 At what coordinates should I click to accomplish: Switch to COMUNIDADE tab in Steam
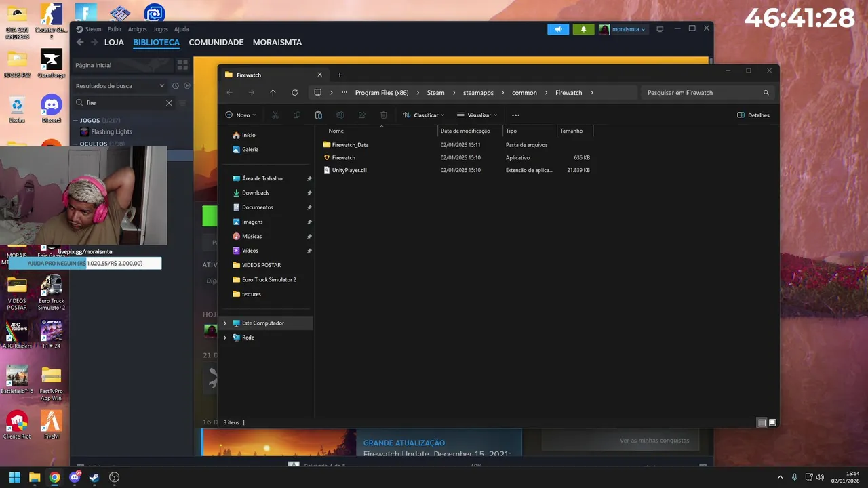click(x=216, y=42)
